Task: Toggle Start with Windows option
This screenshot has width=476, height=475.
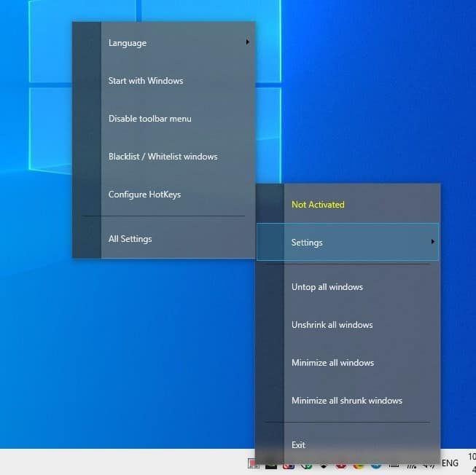Action: pos(163,81)
